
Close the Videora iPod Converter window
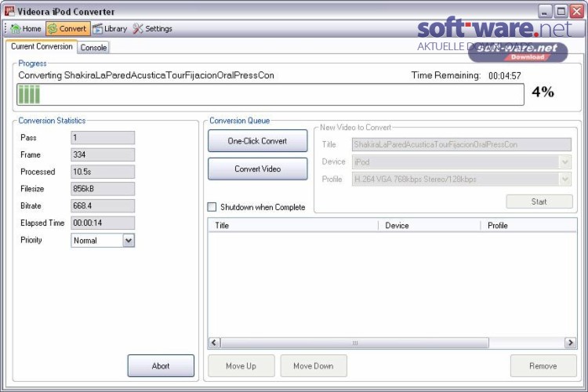coord(577,11)
